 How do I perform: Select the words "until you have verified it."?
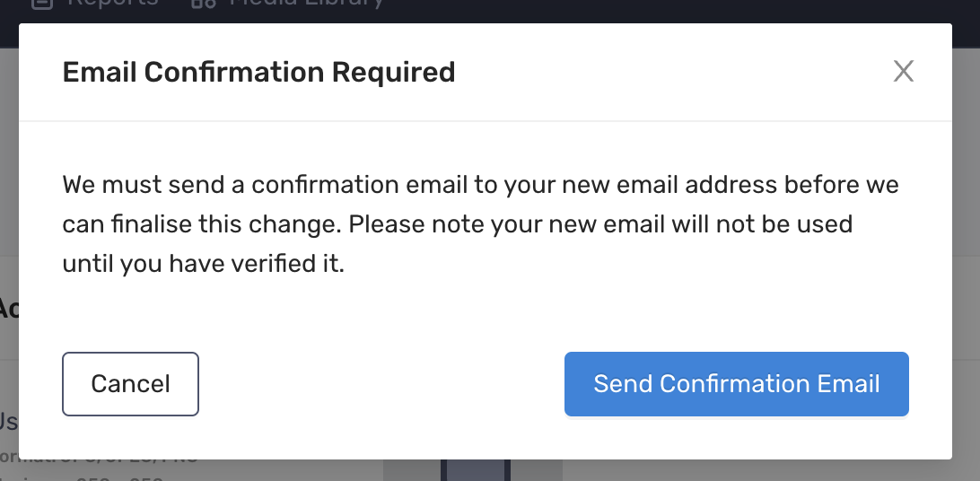click(203, 264)
